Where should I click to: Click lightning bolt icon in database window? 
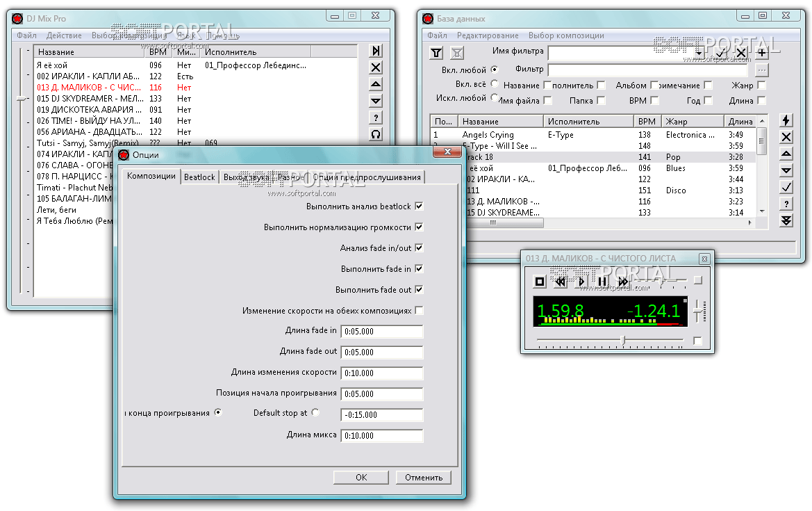click(786, 120)
